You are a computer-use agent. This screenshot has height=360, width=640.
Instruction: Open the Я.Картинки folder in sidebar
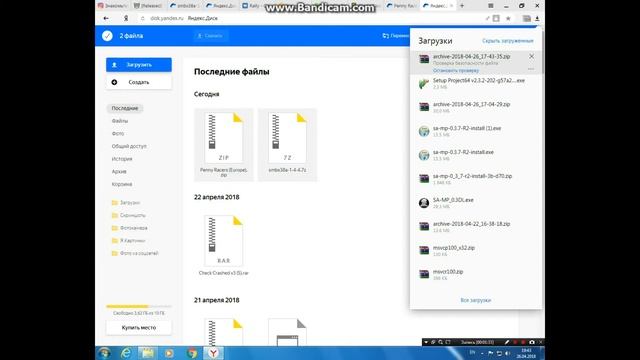(128, 241)
